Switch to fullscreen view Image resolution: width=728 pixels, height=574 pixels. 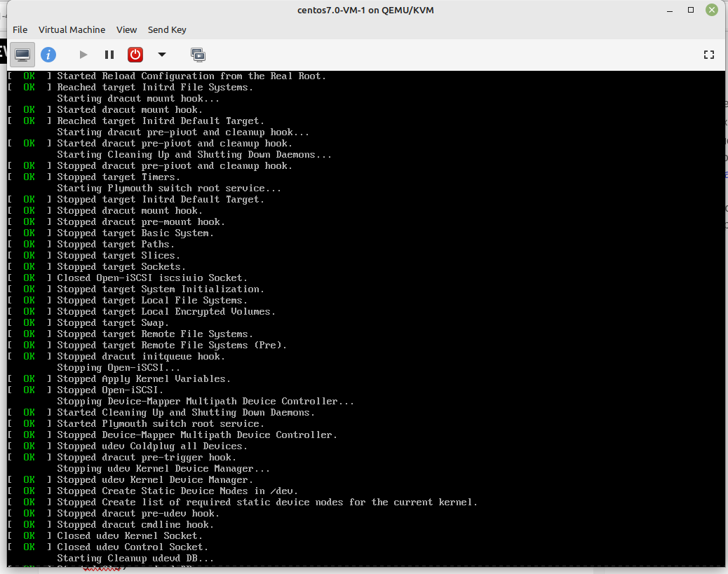(708, 55)
